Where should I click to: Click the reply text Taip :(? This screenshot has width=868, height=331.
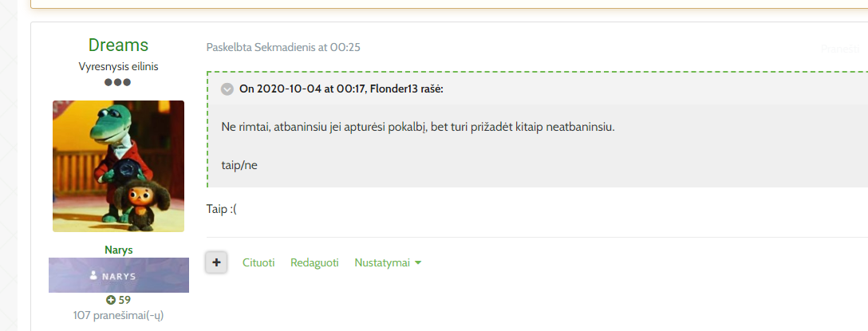pos(222,209)
